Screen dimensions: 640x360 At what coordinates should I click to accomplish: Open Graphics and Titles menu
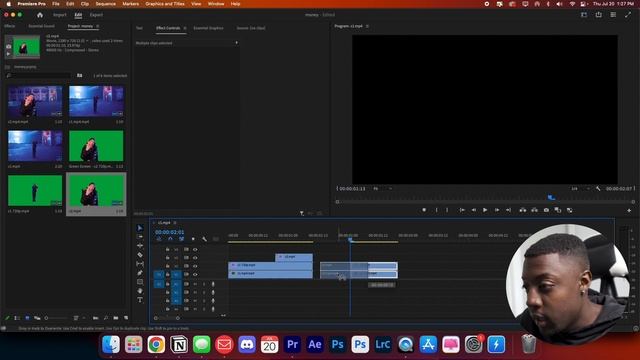[165, 4]
